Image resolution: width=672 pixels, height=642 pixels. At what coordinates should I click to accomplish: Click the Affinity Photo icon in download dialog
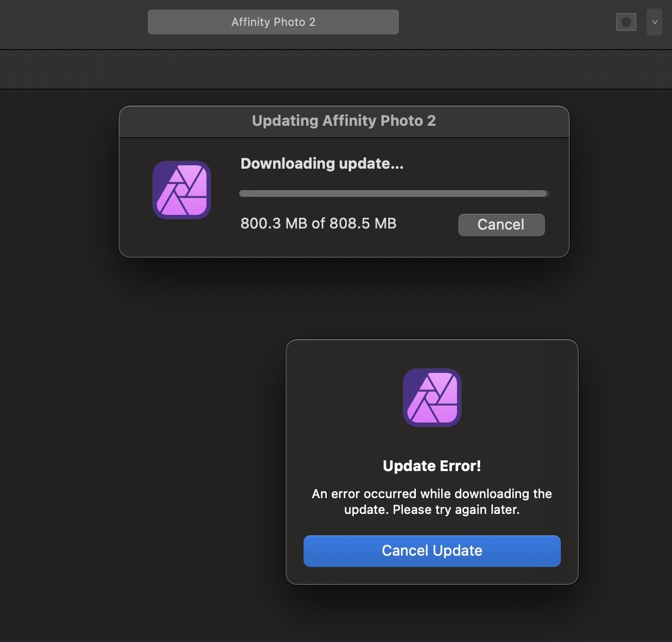[x=182, y=190]
